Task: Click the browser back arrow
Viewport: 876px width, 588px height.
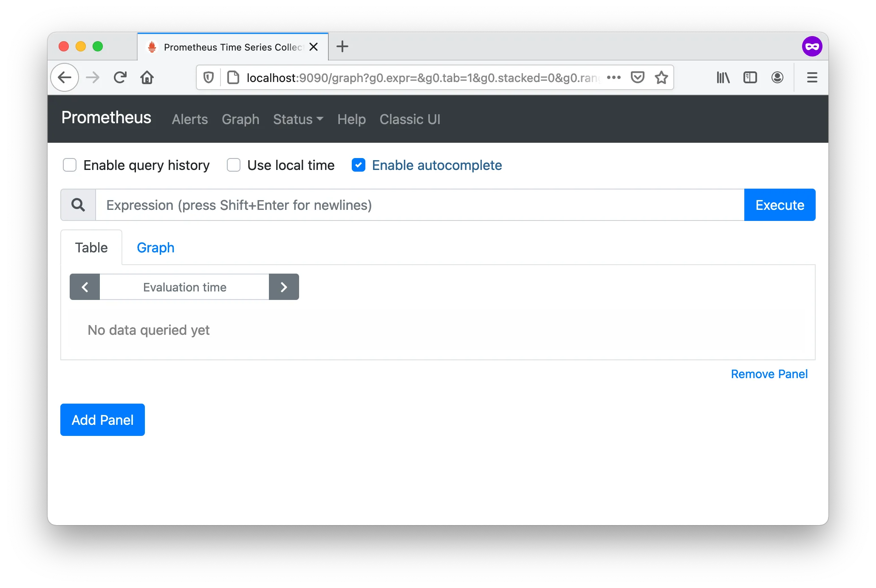Action: [65, 77]
